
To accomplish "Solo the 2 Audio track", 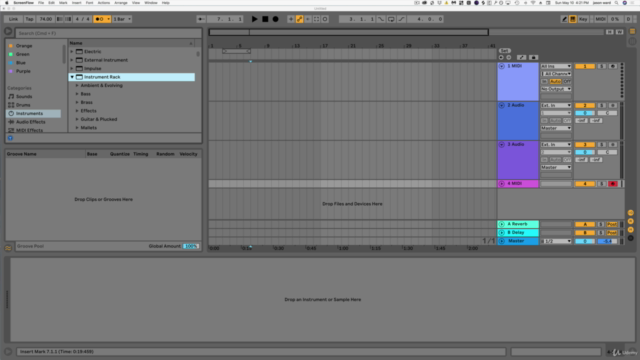I will coord(602,105).
